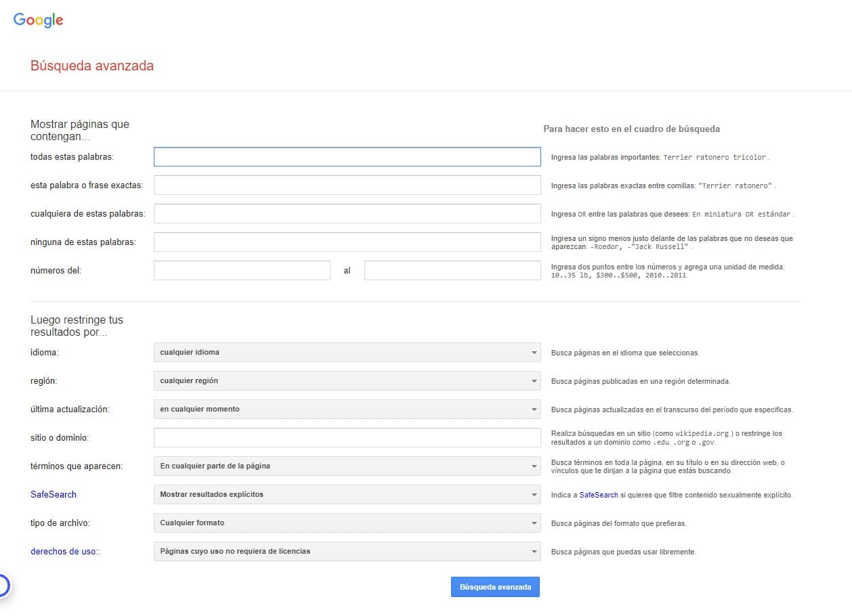Click the first "números del" range field
The image size is (852, 616).
click(241, 269)
